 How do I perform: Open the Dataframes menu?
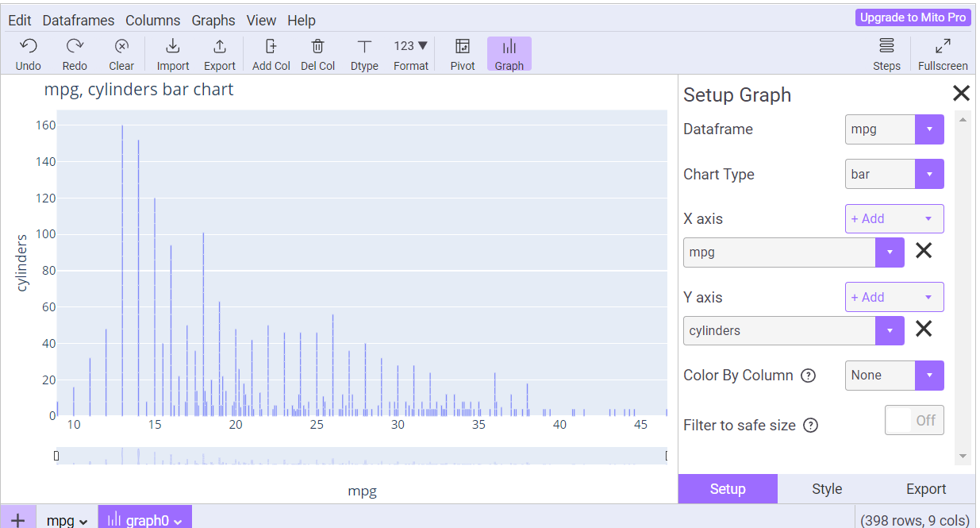pyautogui.click(x=79, y=21)
